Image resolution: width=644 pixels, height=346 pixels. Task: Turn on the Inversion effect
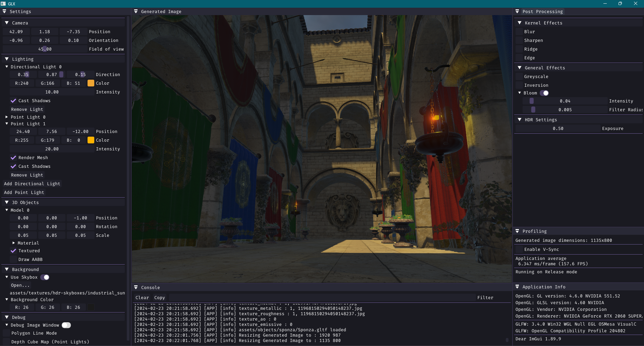point(519,85)
